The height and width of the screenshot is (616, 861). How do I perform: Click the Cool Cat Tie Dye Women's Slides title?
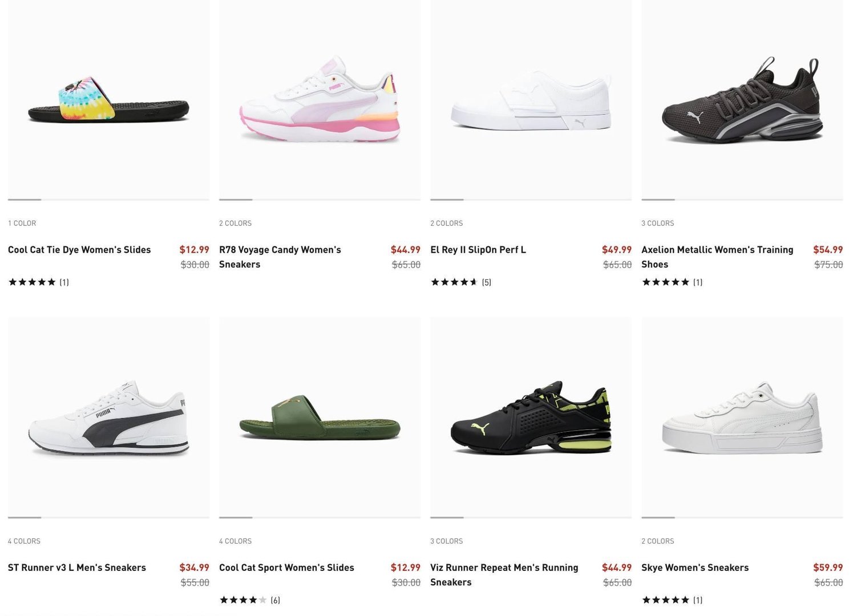pyautogui.click(x=79, y=250)
